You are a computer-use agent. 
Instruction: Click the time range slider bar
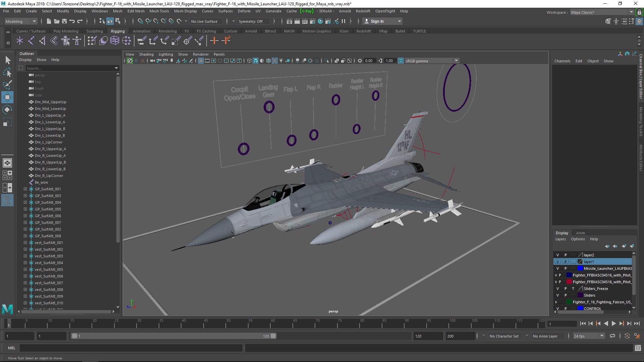click(x=174, y=336)
